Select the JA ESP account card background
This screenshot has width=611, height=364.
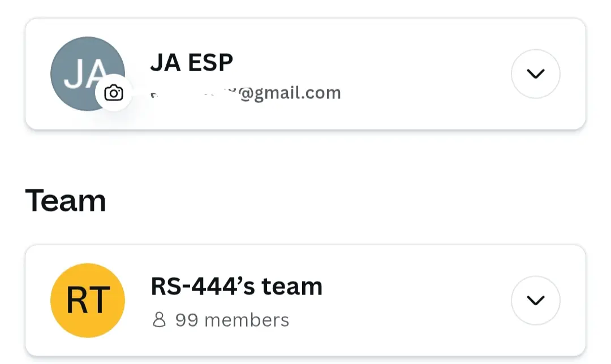[305, 73]
